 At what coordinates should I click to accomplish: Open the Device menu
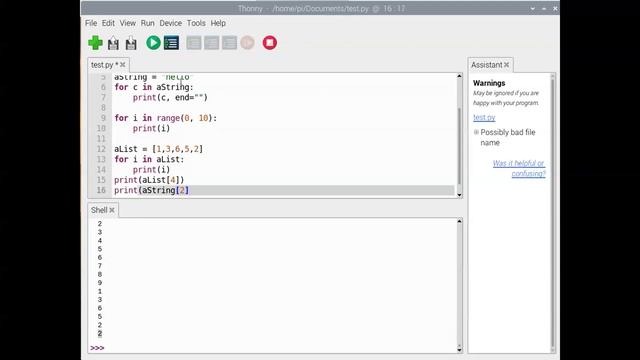click(171, 23)
